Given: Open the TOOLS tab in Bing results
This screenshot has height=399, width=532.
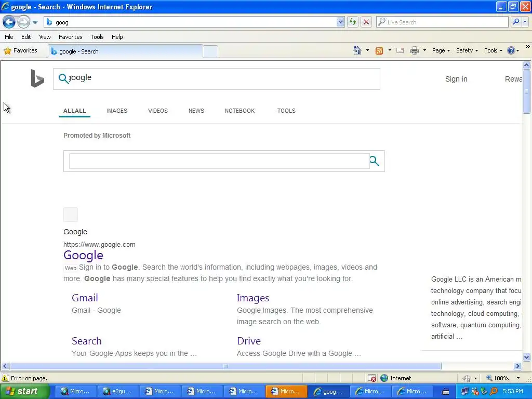Looking at the screenshot, I should [286, 111].
